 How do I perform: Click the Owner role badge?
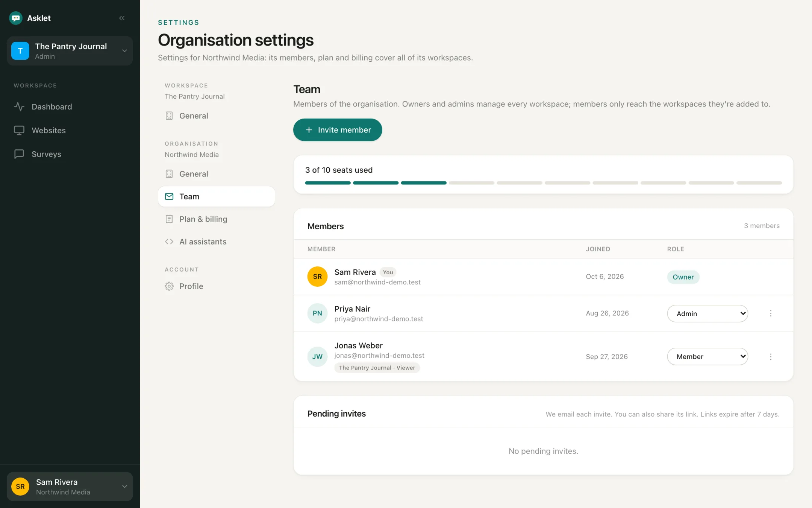tap(683, 277)
